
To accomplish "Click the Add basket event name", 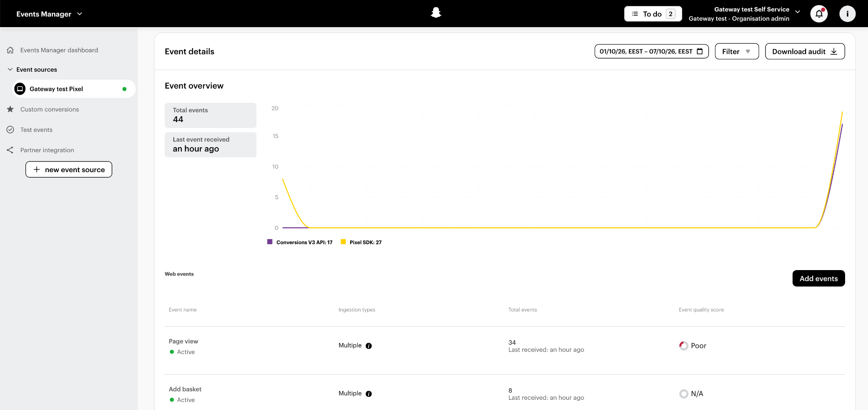I will pos(185,389).
